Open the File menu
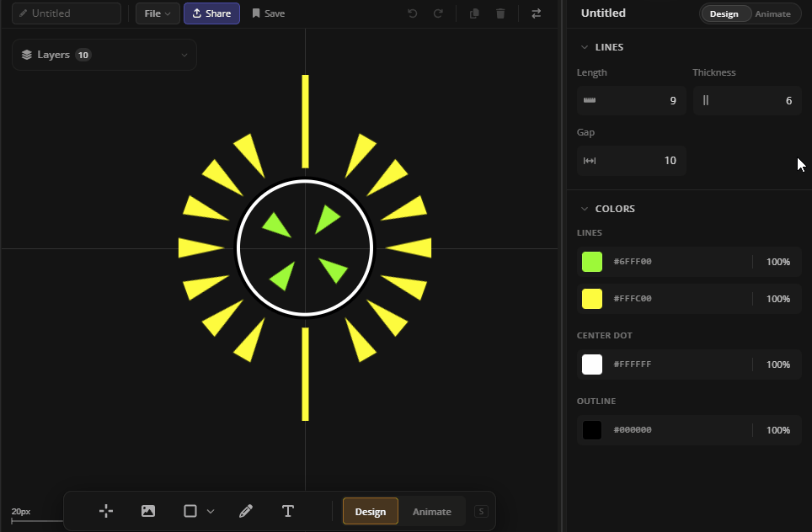The height and width of the screenshot is (532, 812). [158, 13]
